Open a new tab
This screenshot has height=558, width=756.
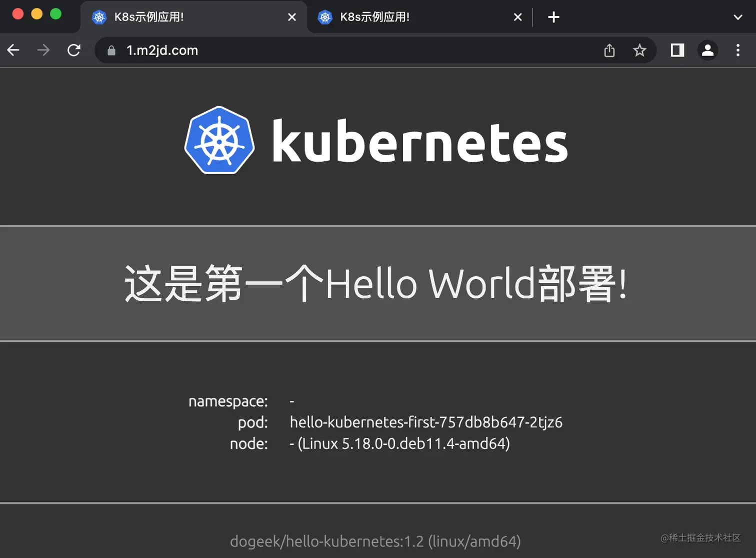pyautogui.click(x=553, y=17)
